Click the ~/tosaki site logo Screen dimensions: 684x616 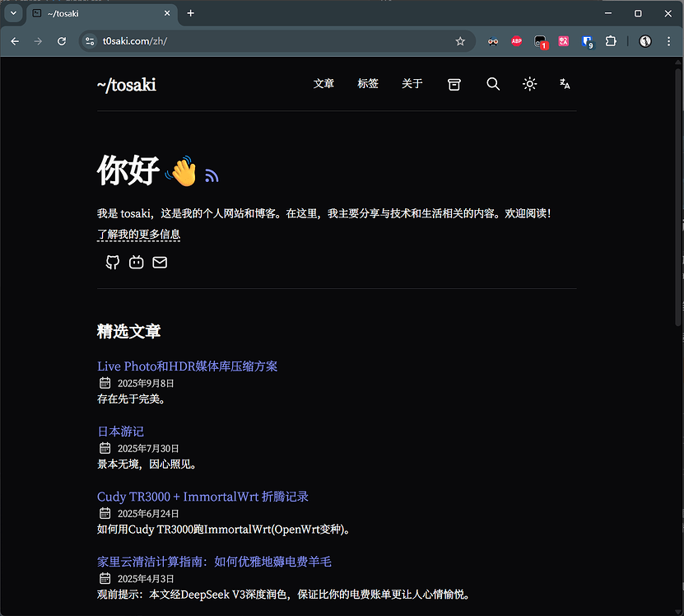[126, 85]
